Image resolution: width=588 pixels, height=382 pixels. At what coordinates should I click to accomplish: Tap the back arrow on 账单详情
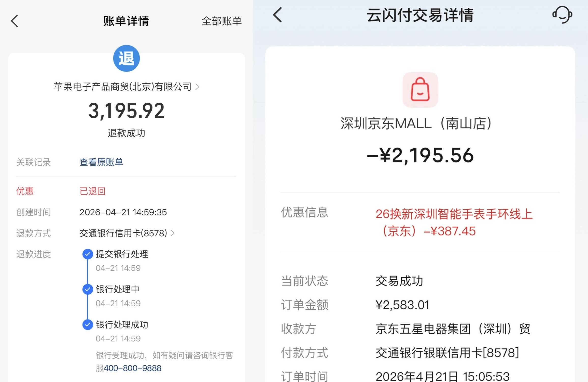15,21
